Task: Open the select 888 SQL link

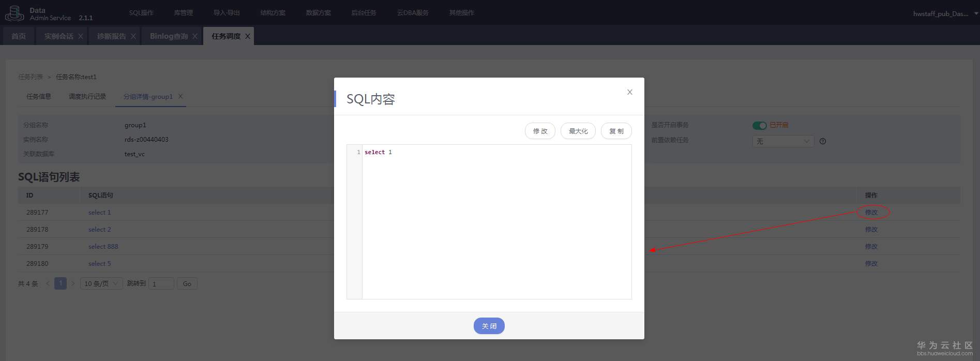Action: [103, 247]
